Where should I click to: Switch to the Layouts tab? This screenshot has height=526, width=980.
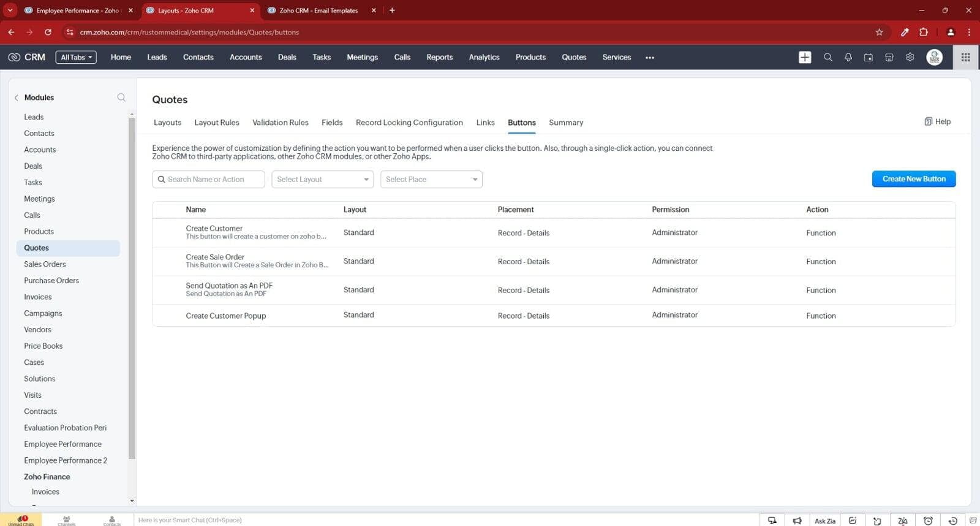167,123
